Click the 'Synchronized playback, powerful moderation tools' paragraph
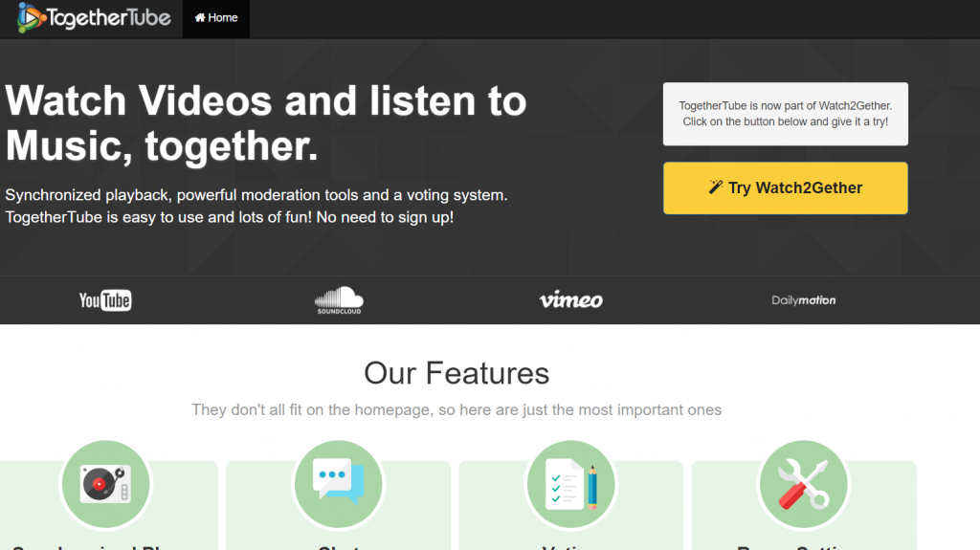Screen dimensions: 980x550 256,207
